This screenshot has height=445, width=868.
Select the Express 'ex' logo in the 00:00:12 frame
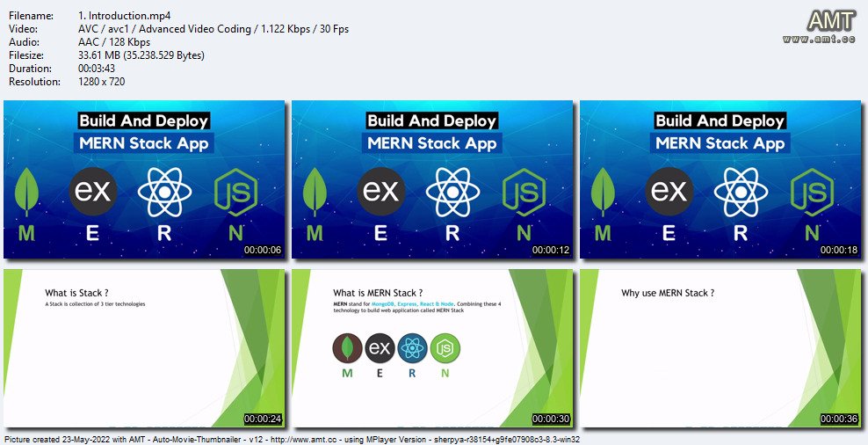pos(381,191)
